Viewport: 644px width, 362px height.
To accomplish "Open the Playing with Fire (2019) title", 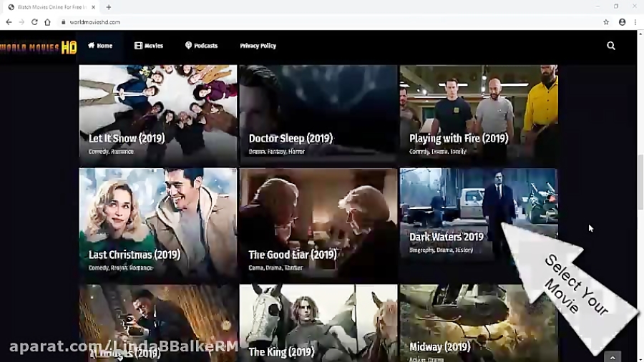I will click(459, 138).
